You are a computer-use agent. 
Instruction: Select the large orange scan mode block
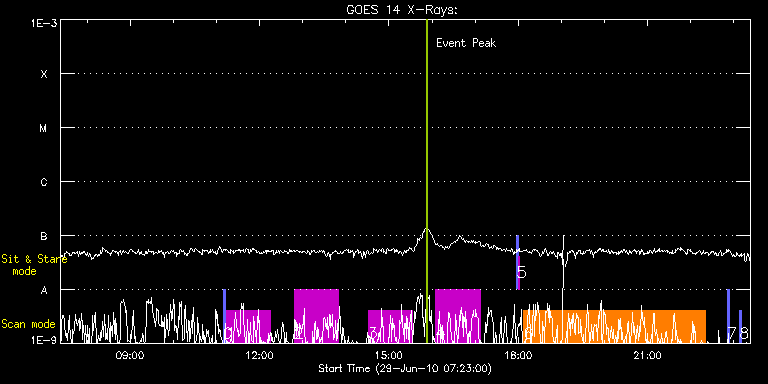click(614, 326)
